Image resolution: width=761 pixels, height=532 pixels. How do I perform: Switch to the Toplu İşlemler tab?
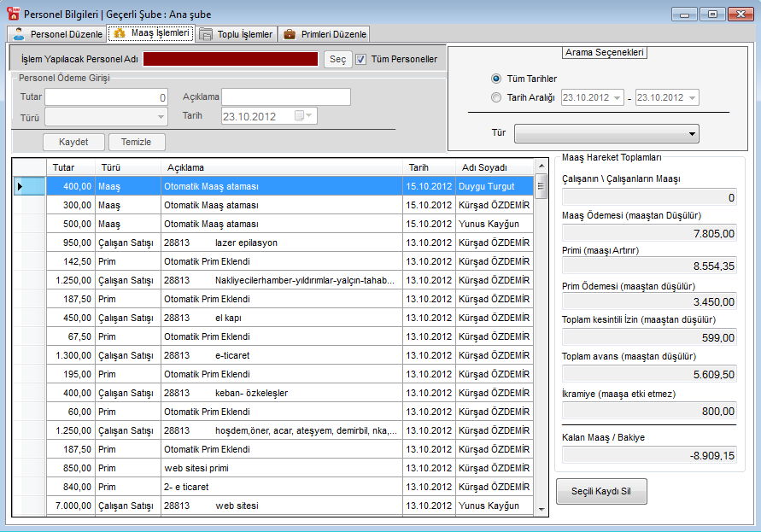[x=244, y=34]
